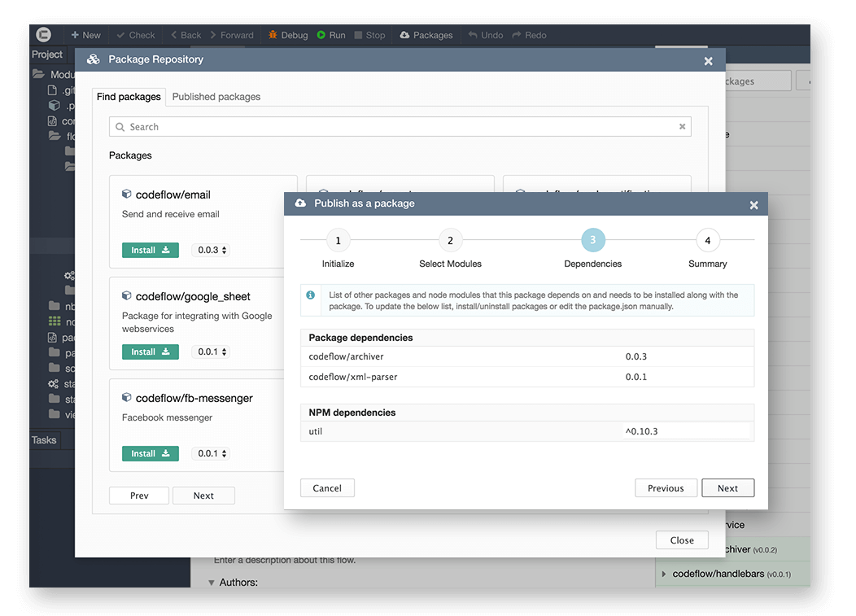This screenshot has height=616, width=856.
Task: Open version selector for codeflow/google_sheet
Action: pyautogui.click(x=212, y=352)
